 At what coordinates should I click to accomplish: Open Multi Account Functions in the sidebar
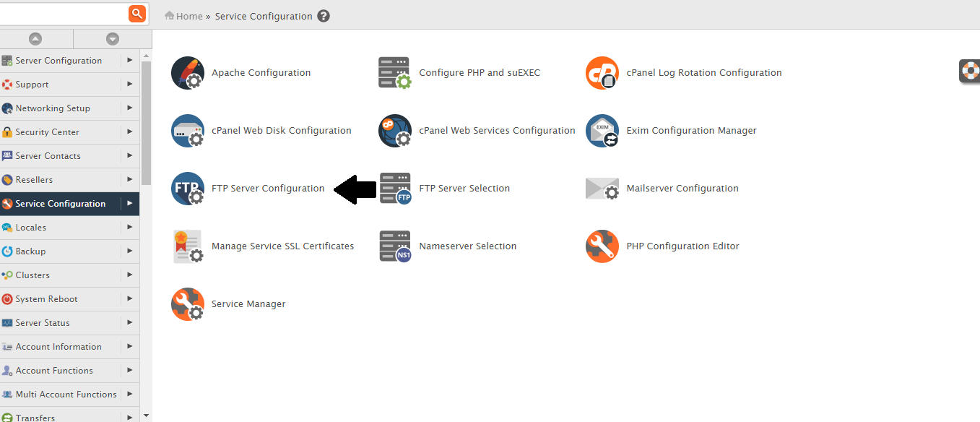[x=66, y=395]
